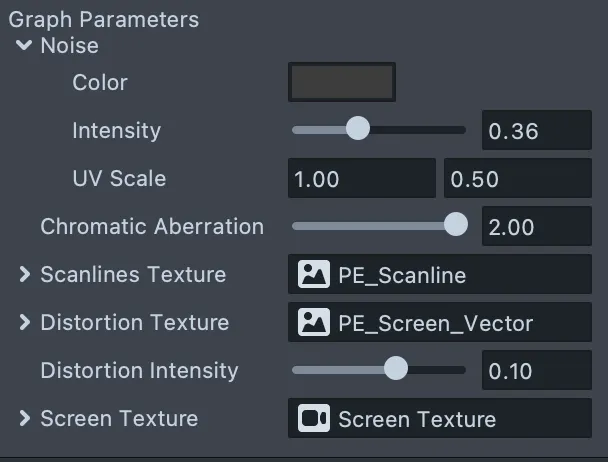Click the PE_Screen_Vector image texture icon
608x462 pixels.
[314, 322]
